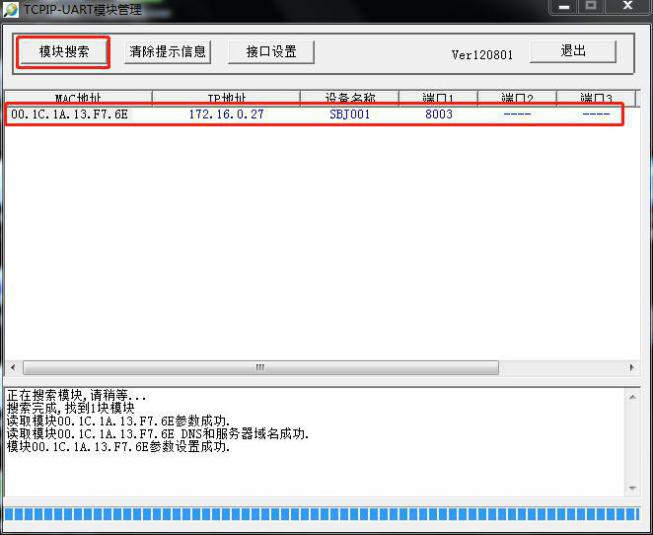Click the 模块搜索 button
This screenshot has width=653, height=535.
63,52
